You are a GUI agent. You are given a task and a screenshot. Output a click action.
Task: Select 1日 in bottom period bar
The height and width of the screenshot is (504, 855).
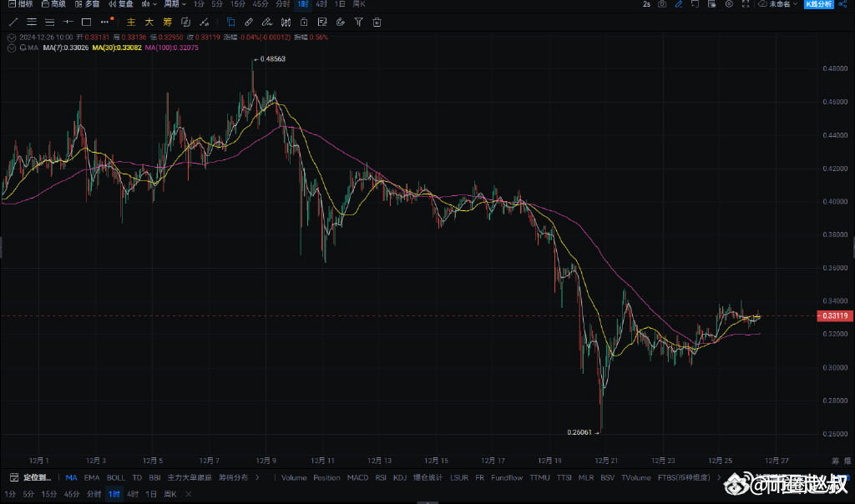[151, 494]
